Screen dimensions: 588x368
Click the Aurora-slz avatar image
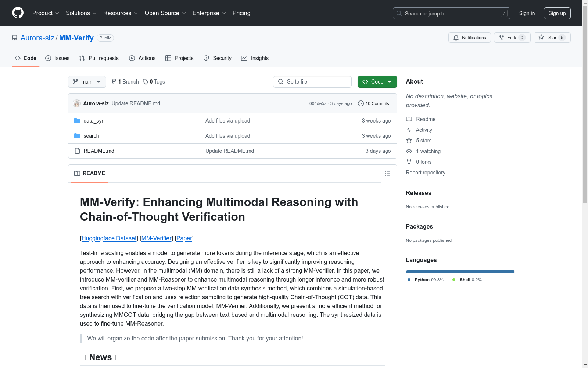tap(77, 103)
